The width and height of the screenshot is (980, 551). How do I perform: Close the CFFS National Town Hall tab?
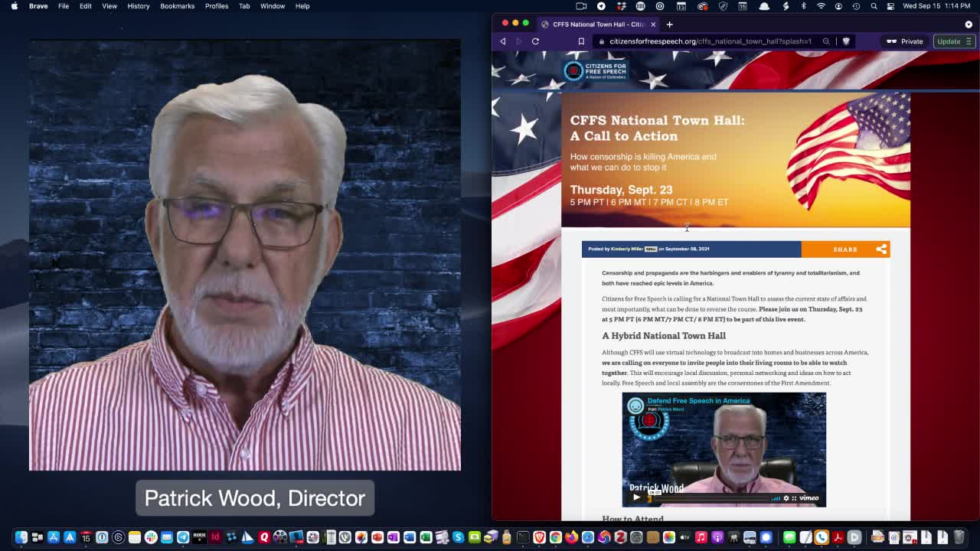click(653, 24)
